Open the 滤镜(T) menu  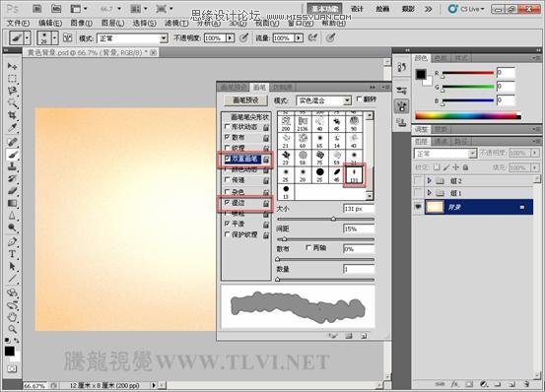176,23
